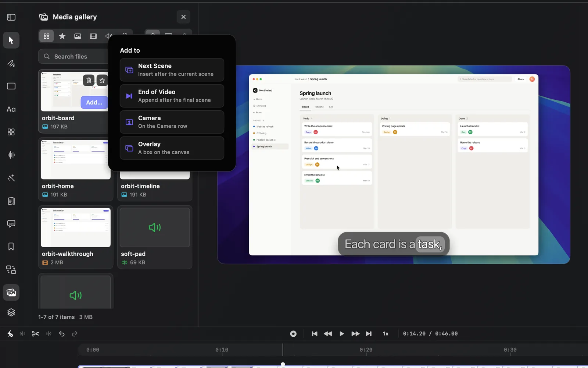Open the 1x playback speed selector
This screenshot has height=368, width=588.
pyautogui.click(x=386, y=334)
